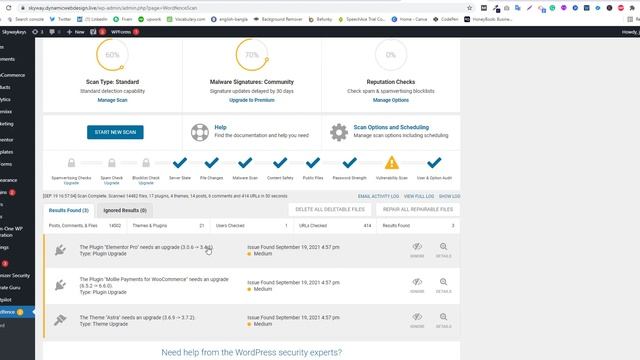640x360 pixels.
Task: Open the New content menu
Action: coord(76,32)
